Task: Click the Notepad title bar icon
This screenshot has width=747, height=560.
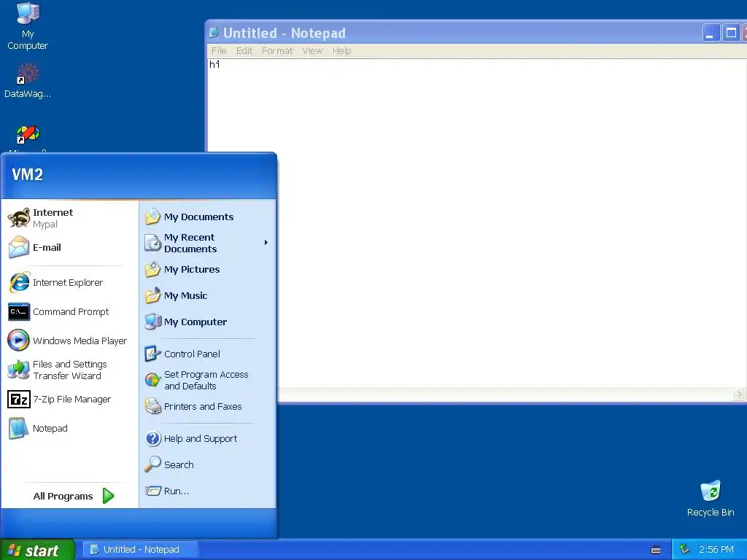Action: click(x=214, y=32)
